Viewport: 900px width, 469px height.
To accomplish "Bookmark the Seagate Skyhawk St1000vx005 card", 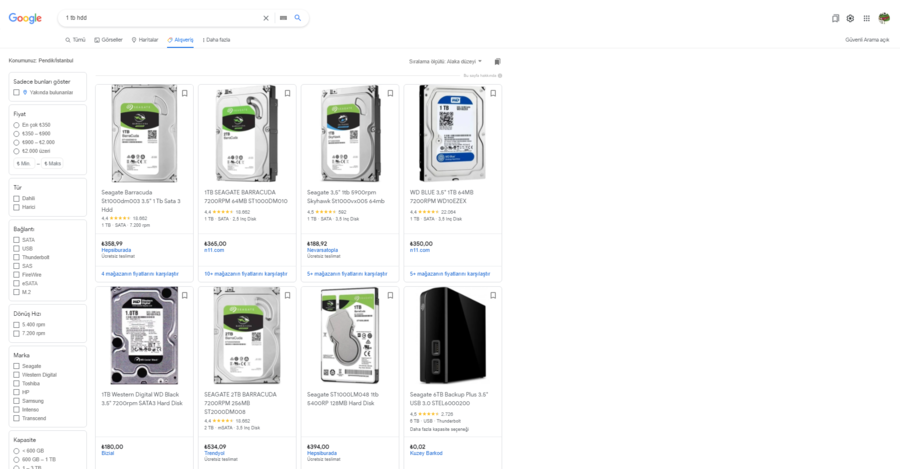I will (x=390, y=93).
